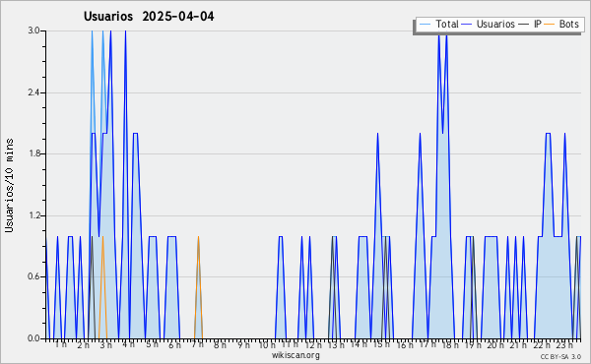Click the orange Bots legend line
The width and height of the screenshot is (591, 364).
(550, 25)
